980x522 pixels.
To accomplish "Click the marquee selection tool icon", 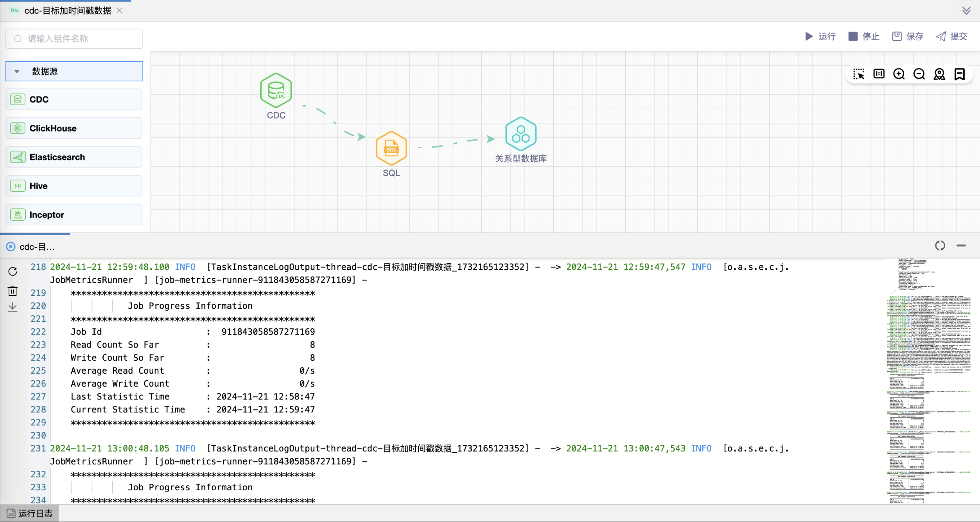I will click(859, 74).
